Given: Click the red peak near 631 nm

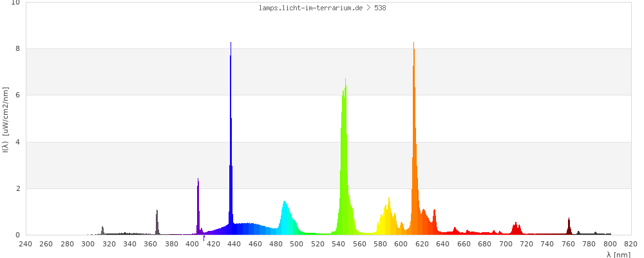Looking at the screenshot, I should click(435, 222).
